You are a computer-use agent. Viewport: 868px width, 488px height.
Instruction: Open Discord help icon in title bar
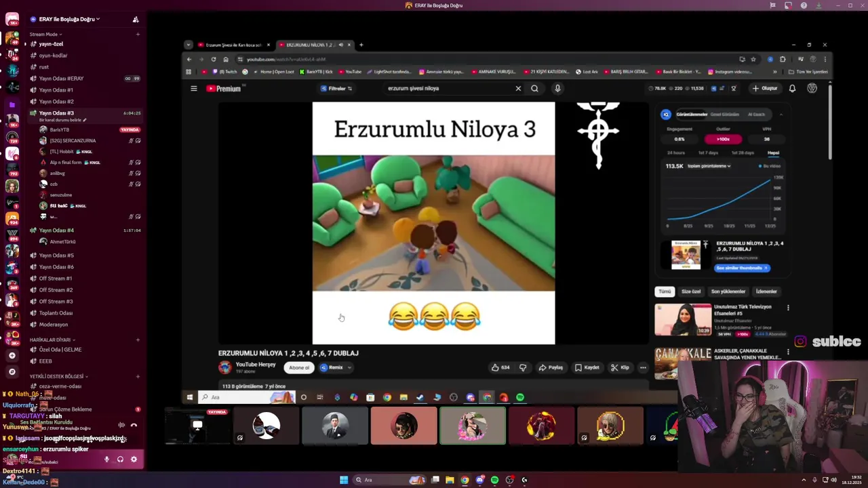pos(804,5)
